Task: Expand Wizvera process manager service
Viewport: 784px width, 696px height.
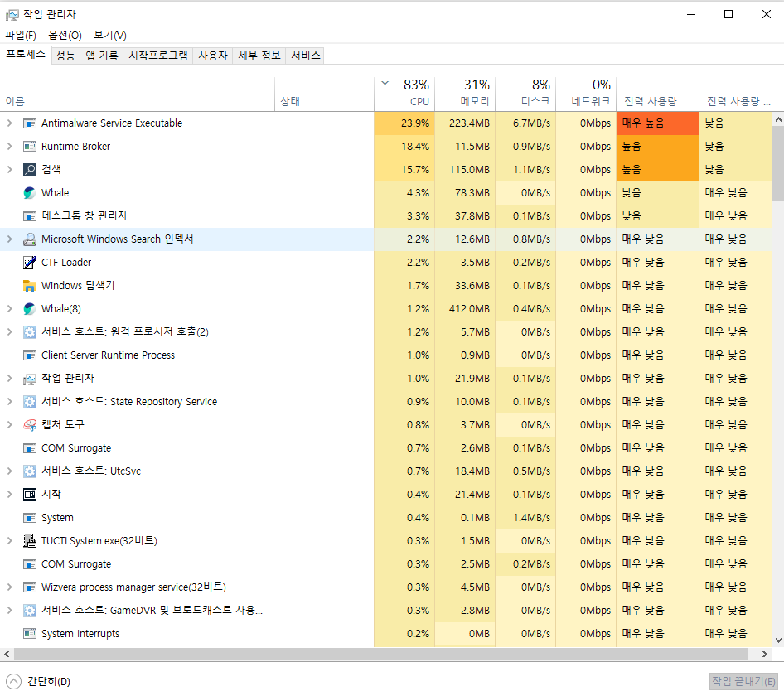Action: [x=9, y=587]
